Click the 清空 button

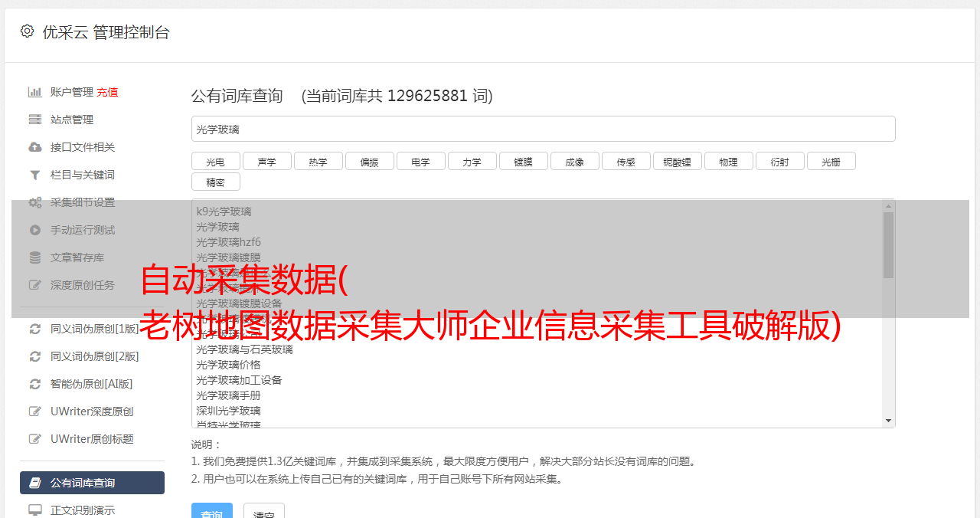pyautogui.click(x=264, y=511)
